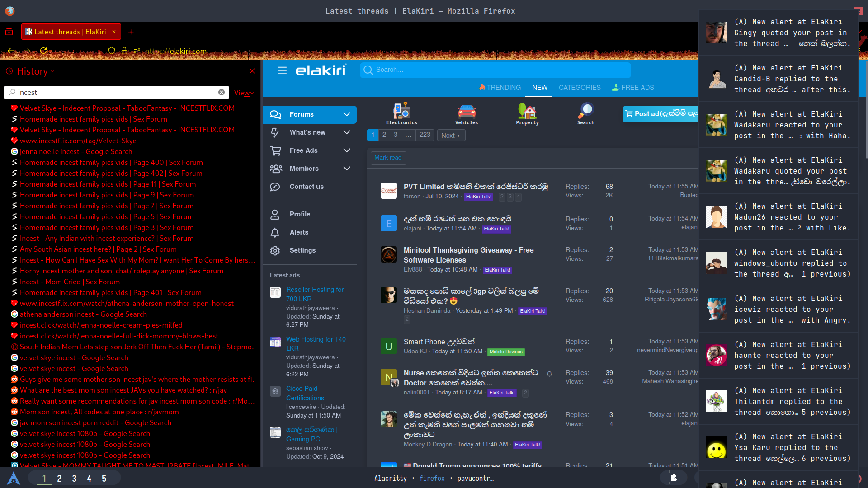This screenshot has width=868, height=488.
Task: Click the Alerts bell icon
Action: click(x=275, y=232)
